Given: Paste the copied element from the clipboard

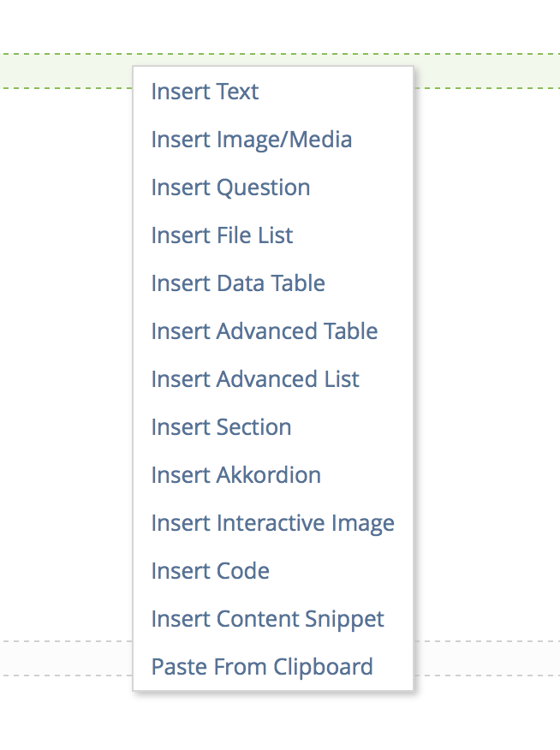Looking at the screenshot, I should [x=261, y=667].
